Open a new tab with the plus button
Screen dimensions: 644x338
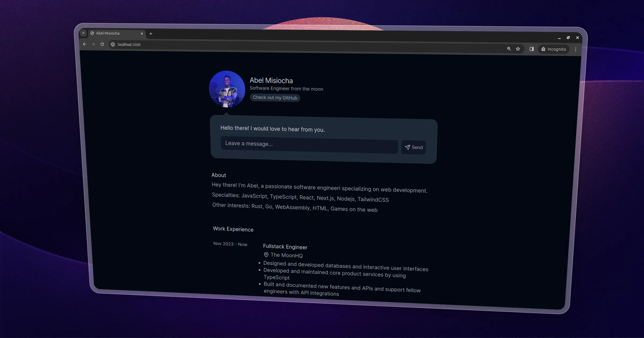151,34
